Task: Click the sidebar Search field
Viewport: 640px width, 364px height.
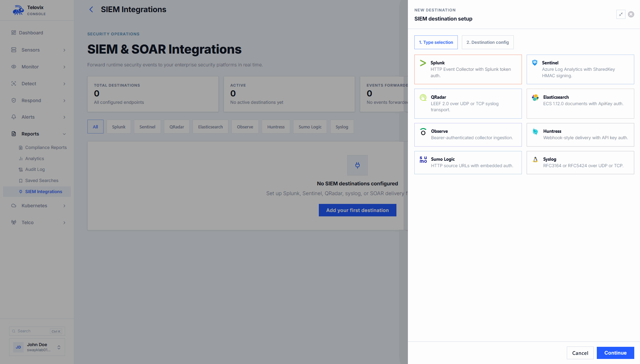Action: pos(37,331)
